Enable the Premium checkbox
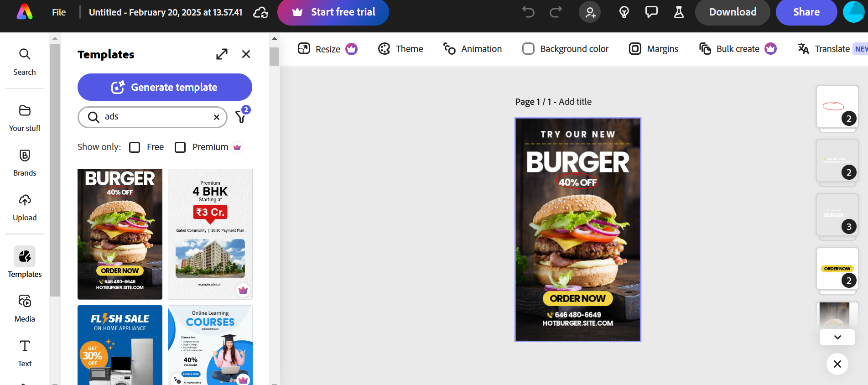The image size is (868, 385). coord(180,147)
